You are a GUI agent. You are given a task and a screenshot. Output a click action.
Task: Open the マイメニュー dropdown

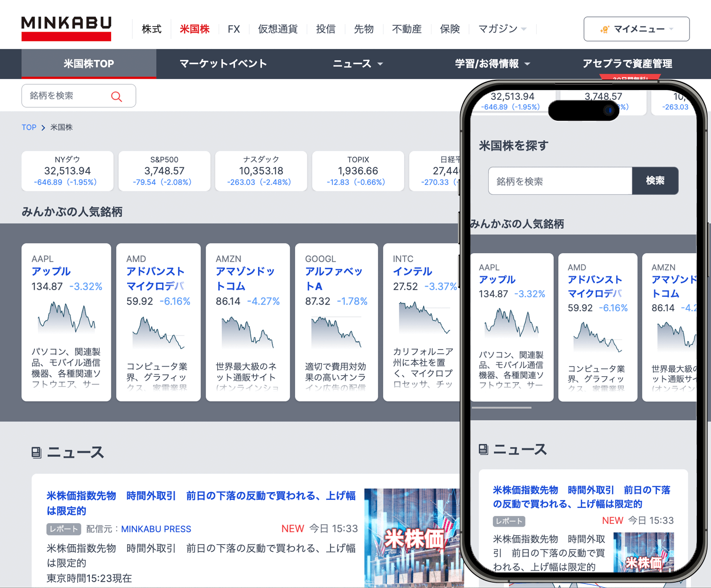(636, 29)
